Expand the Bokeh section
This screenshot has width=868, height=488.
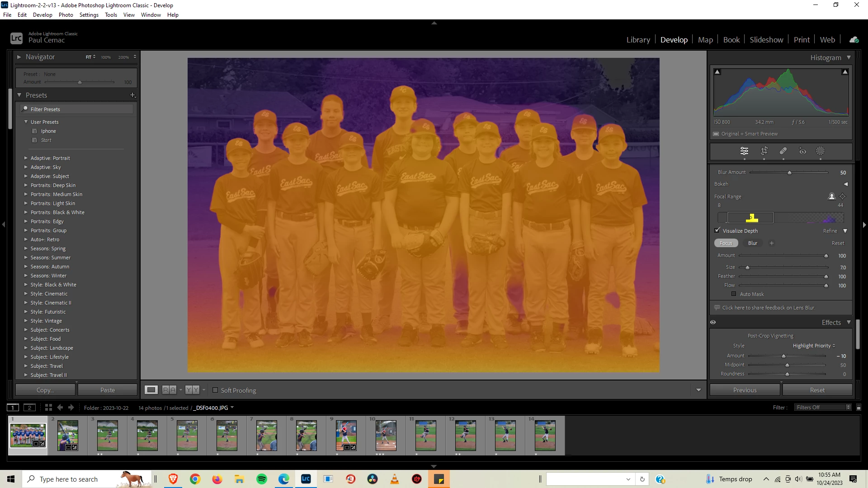[x=845, y=184]
